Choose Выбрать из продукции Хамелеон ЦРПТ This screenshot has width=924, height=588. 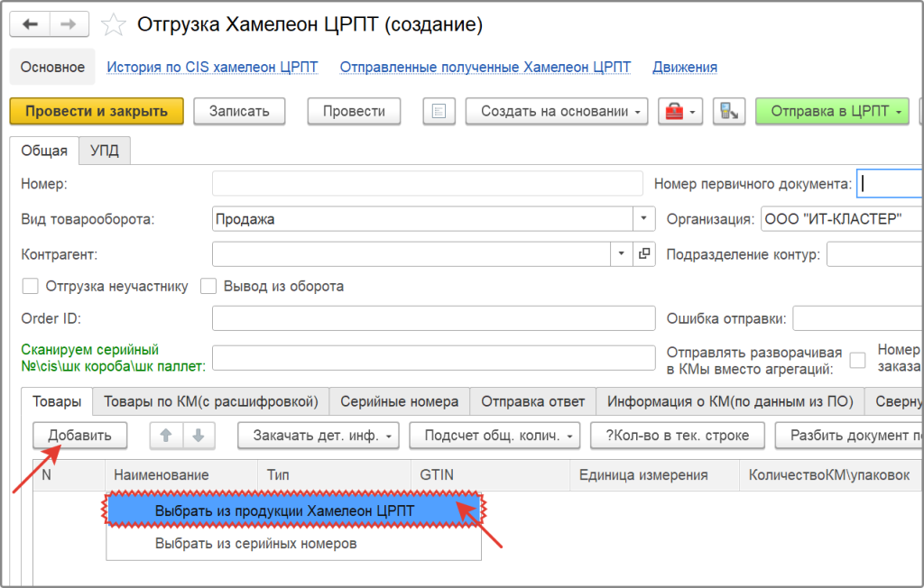pos(294,510)
